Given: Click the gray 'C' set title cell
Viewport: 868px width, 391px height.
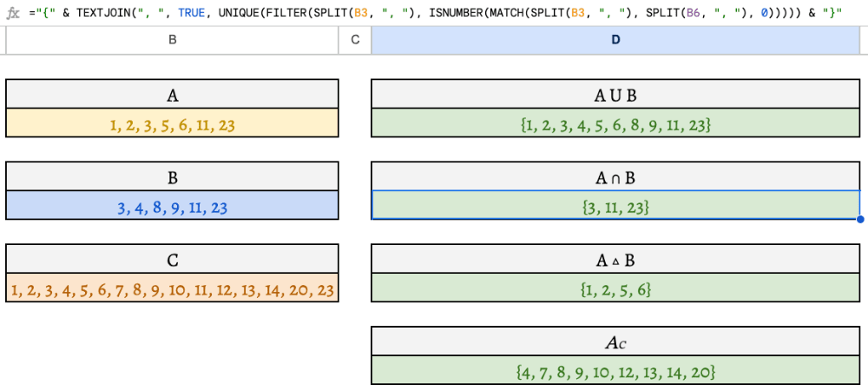Looking at the screenshot, I should (x=172, y=259).
